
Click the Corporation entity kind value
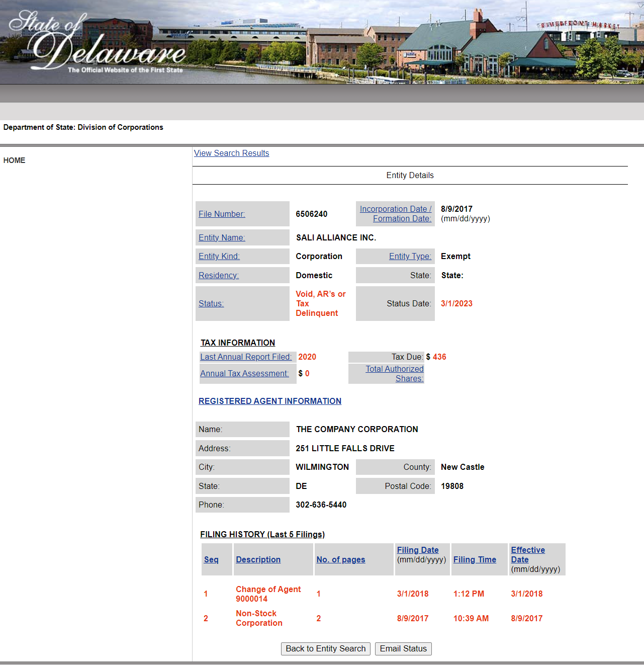coord(319,256)
